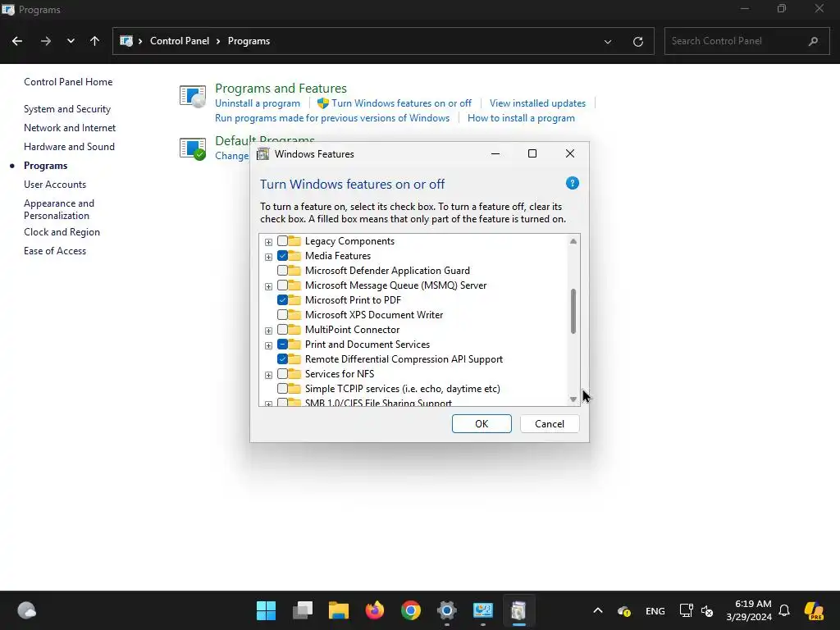Click the Programs and Features icon

coord(192,97)
